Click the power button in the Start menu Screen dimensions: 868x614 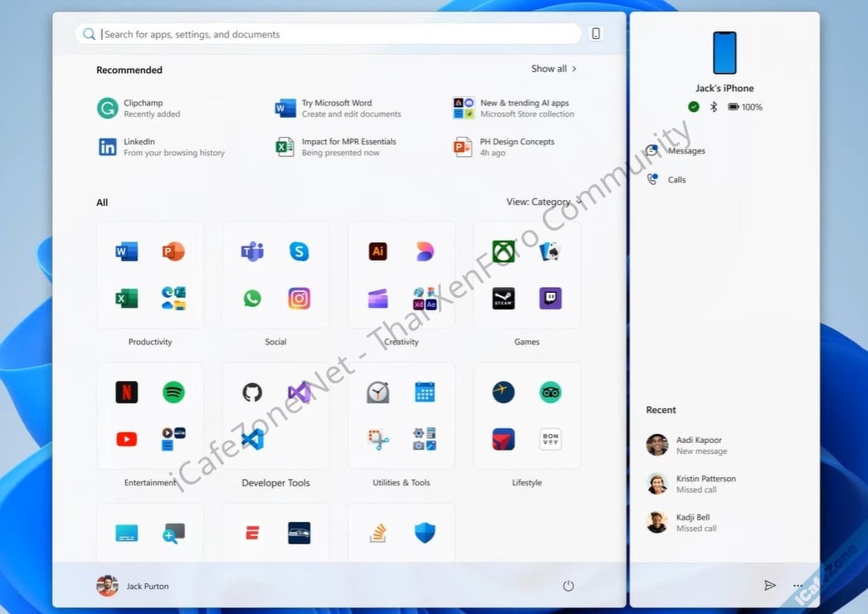568,585
